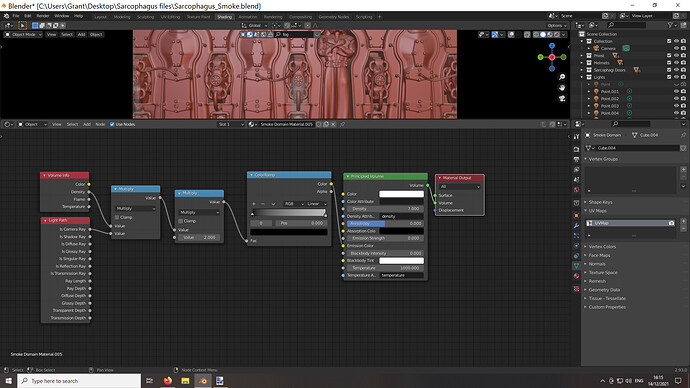The height and width of the screenshot is (388, 690).
Task: Toggle camera view icon in viewport
Action: [x=562, y=98]
